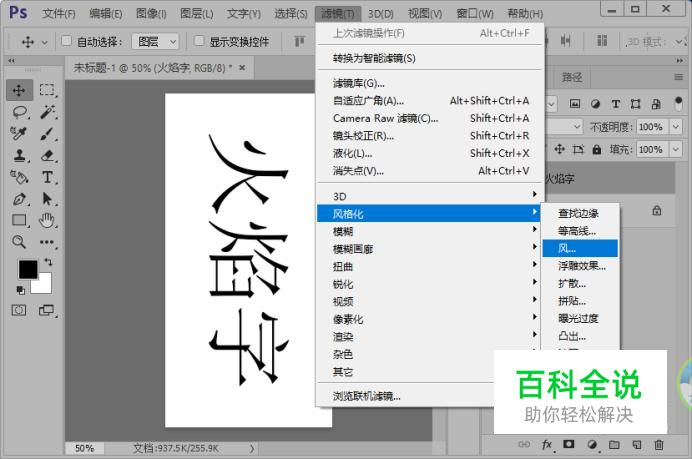Choose 查找边缘 in submenu
The width and height of the screenshot is (692, 459).
(580, 213)
